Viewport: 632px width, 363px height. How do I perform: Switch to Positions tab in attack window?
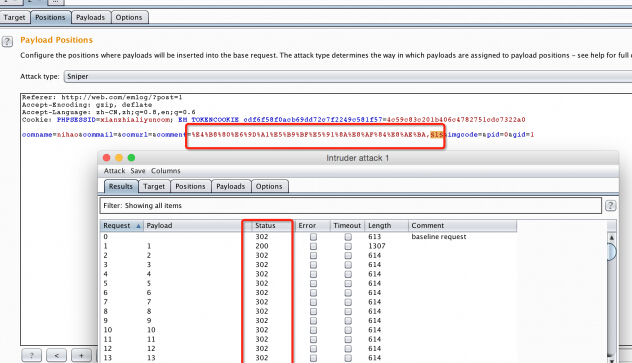[190, 187]
